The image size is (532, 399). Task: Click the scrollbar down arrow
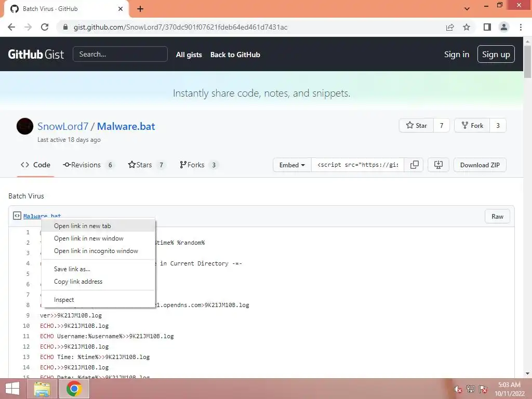coord(527,374)
